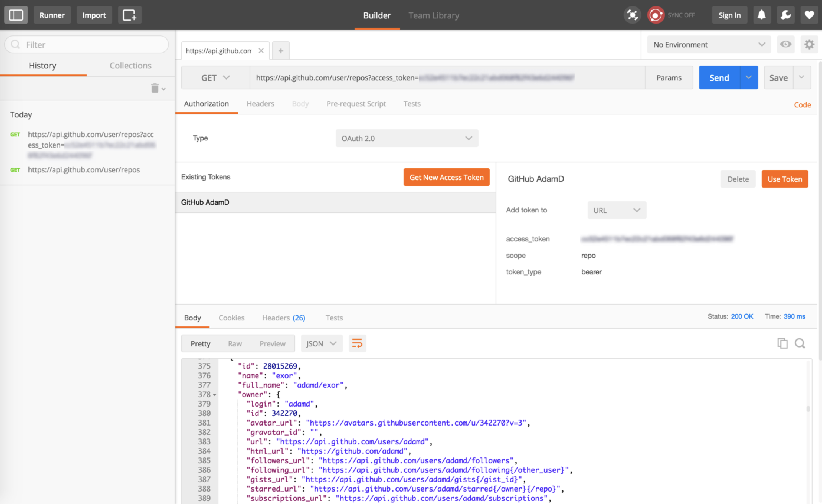This screenshot has width=822, height=504.
Task: Click the SYNC OFF status icon
Action: [655, 15]
